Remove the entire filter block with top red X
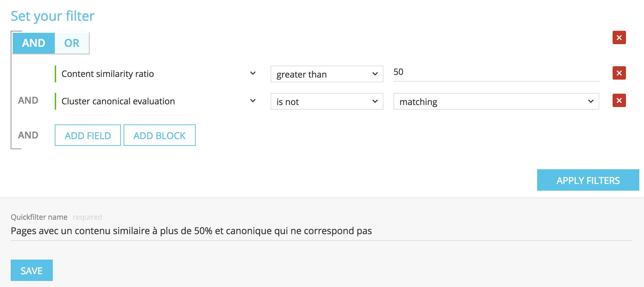Image resolution: width=644 pixels, height=287 pixels. (x=619, y=37)
